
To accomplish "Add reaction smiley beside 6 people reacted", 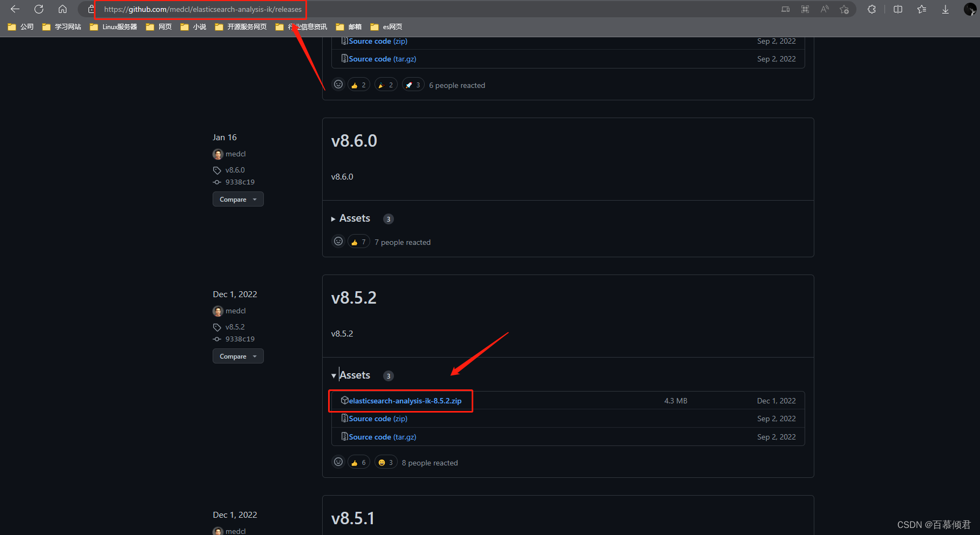I will (x=338, y=85).
